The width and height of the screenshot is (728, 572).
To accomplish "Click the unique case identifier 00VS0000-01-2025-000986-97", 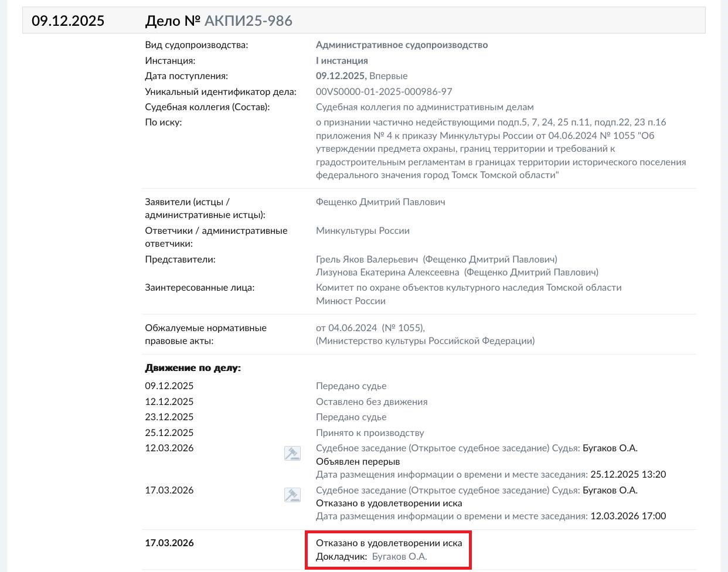I will pyautogui.click(x=384, y=92).
